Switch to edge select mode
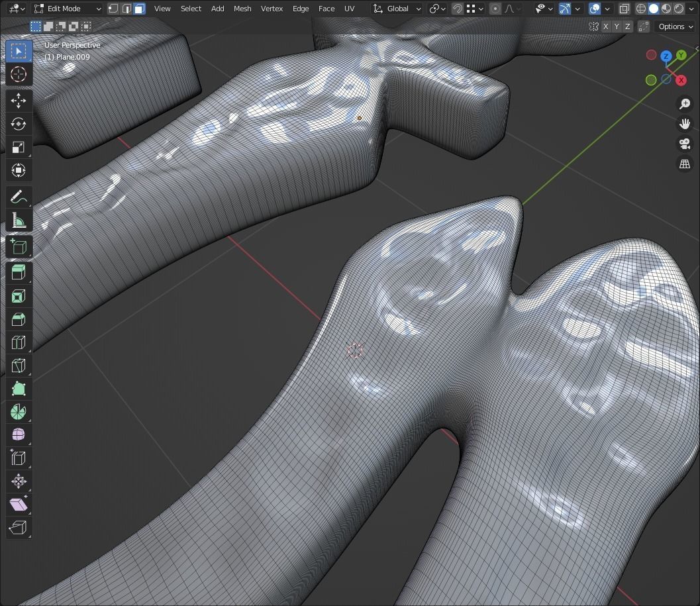The image size is (700, 606). [x=126, y=9]
